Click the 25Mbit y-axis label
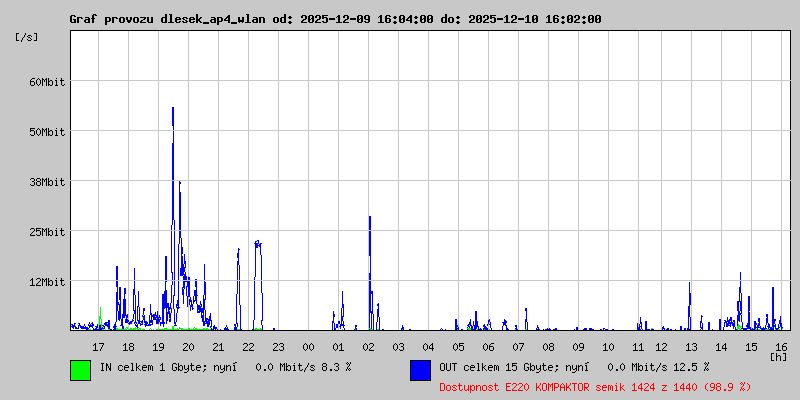Viewport: 800px width, 400px height. point(47,232)
